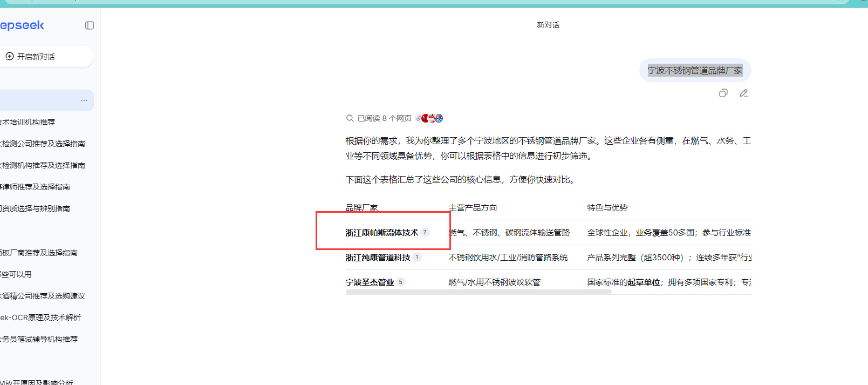Open the 培训机构推荐 conversation in history

pyautogui.click(x=28, y=122)
